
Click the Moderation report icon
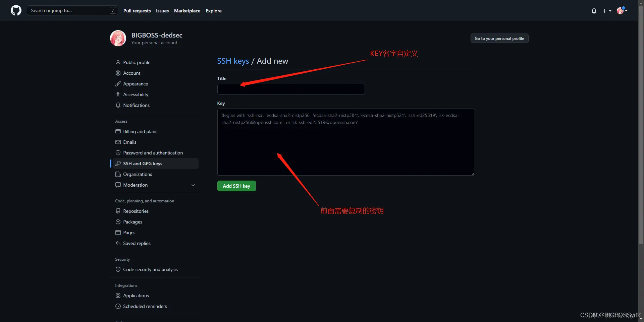point(118,185)
